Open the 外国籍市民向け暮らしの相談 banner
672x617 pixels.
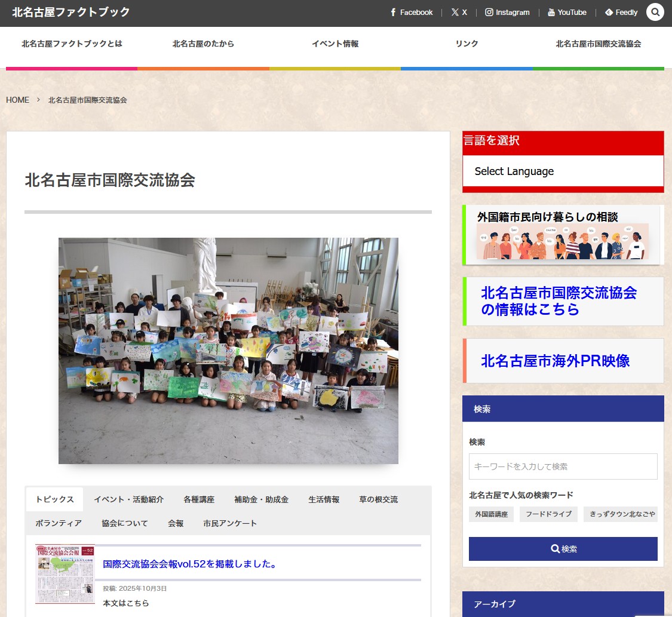(x=563, y=235)
